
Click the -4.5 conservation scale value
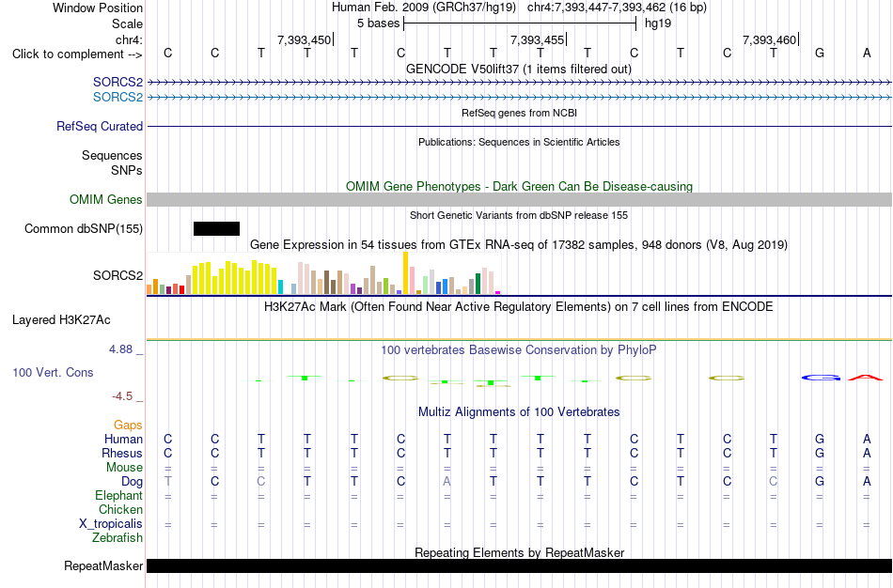pyautogui.click(x=122, y=396)
